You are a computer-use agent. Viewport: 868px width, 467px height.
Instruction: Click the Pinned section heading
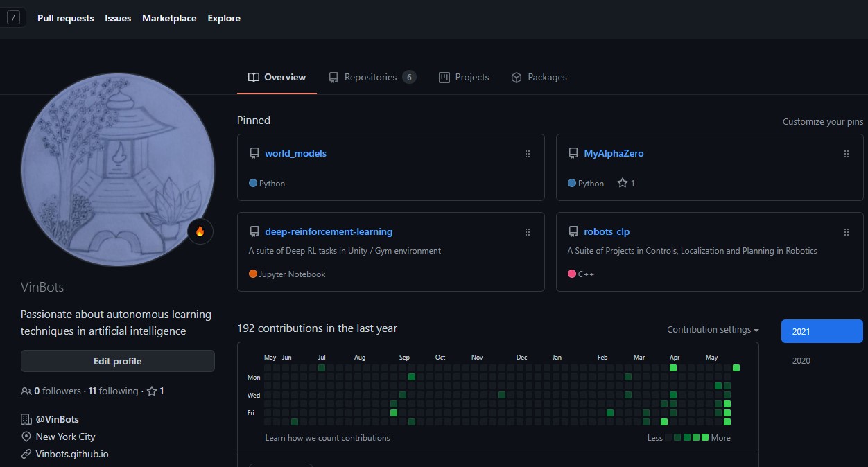point(254,121)
